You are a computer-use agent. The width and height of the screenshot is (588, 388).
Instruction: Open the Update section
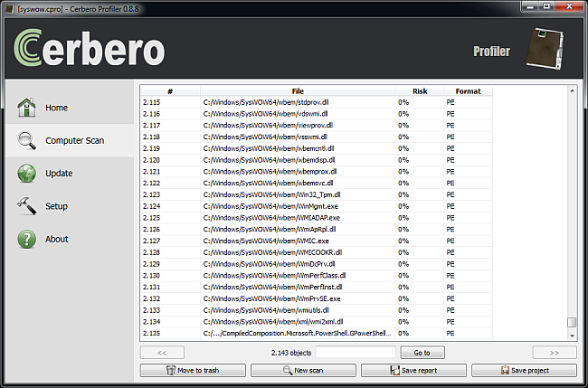[x=70, y=173]
